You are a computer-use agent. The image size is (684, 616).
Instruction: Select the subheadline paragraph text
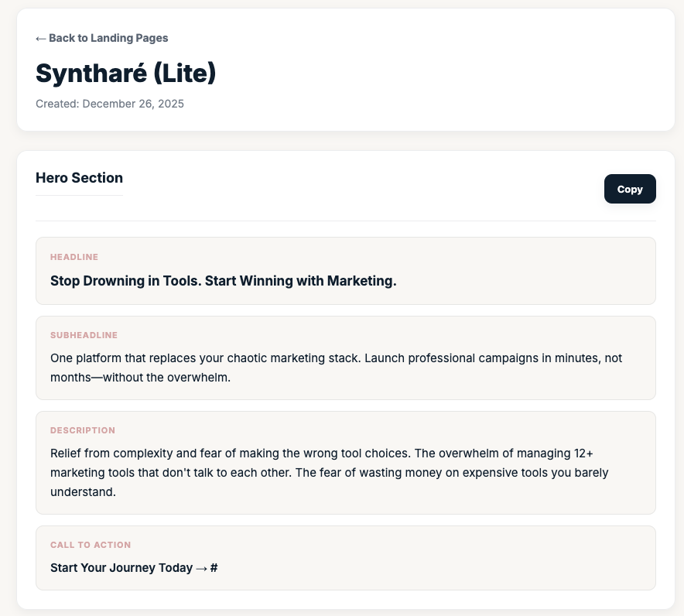(336, 368)
